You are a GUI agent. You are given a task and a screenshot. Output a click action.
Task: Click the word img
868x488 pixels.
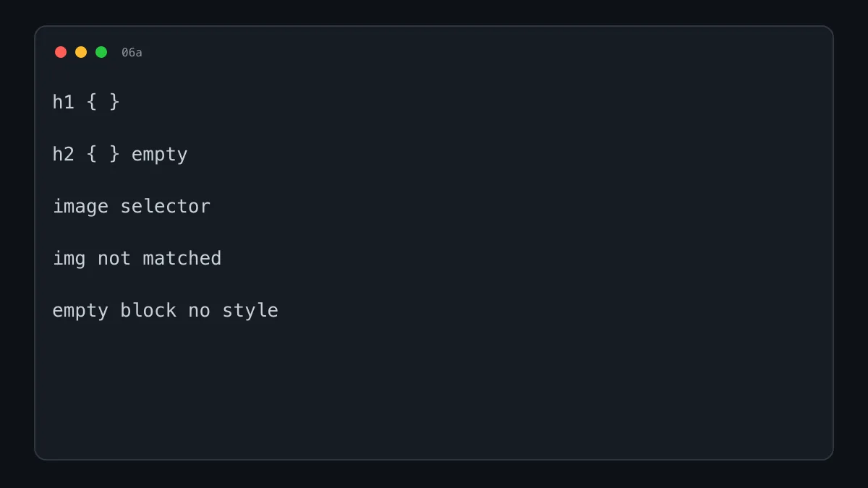(69, 259)
